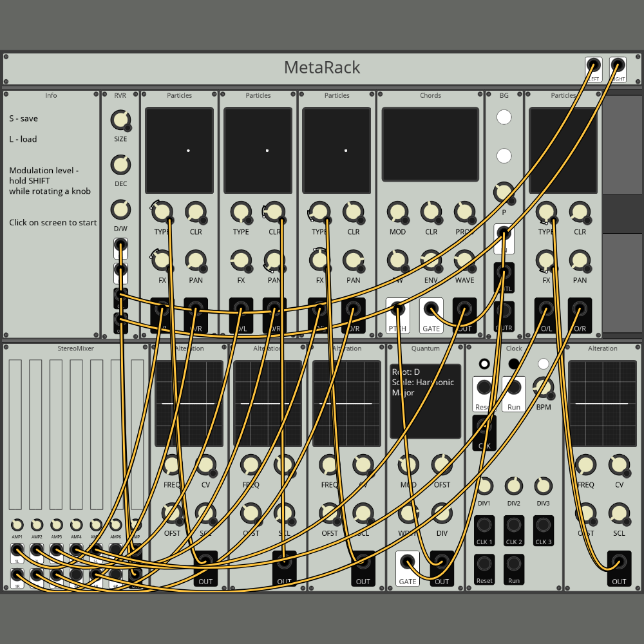644x644 pixels.
Task: Toggle the second white button on BG module
Action: 504,156
